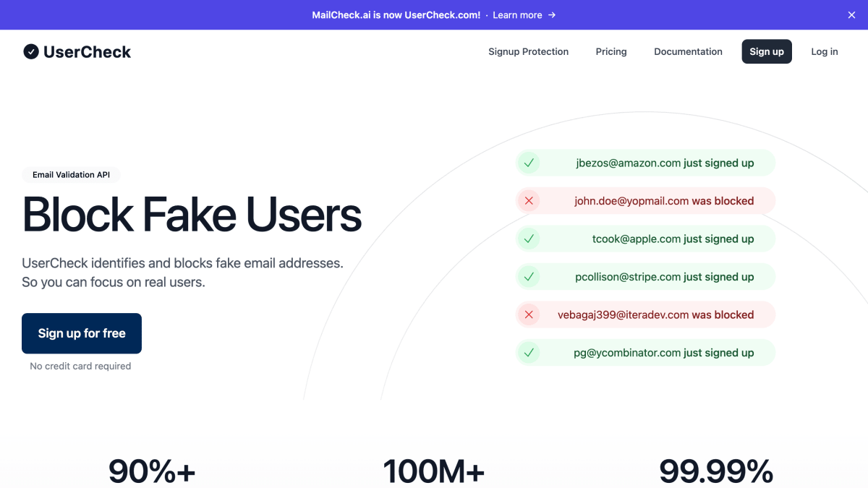The width and height of the screenshot is (868, 488).
Task: Click vebagaj399@iteradev.com was blocked text
Action: click(x=656, y=314)
